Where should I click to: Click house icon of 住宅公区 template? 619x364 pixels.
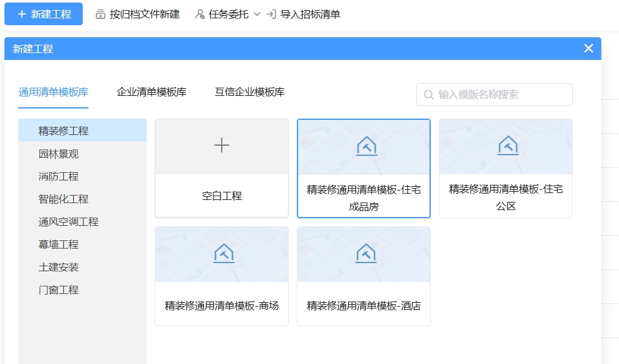(508, 146)
